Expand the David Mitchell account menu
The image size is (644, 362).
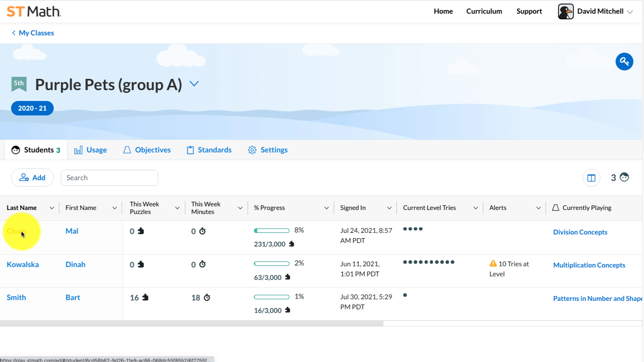click(x=630, y=12)
